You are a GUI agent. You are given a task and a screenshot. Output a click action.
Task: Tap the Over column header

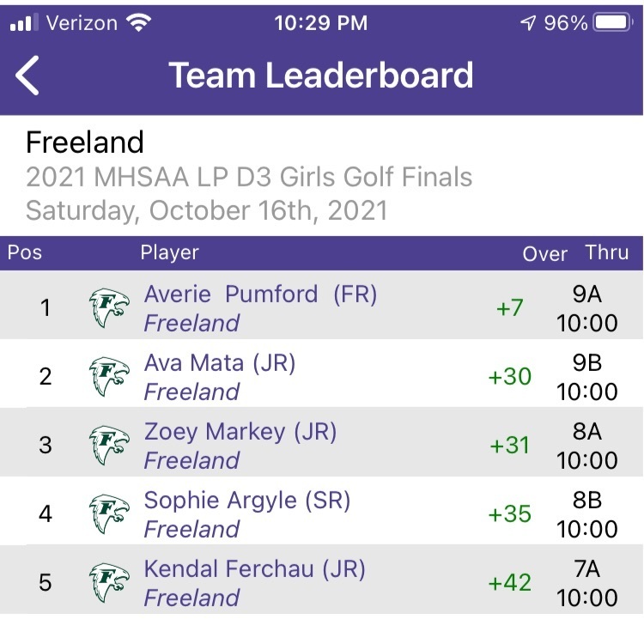point(544,254)
